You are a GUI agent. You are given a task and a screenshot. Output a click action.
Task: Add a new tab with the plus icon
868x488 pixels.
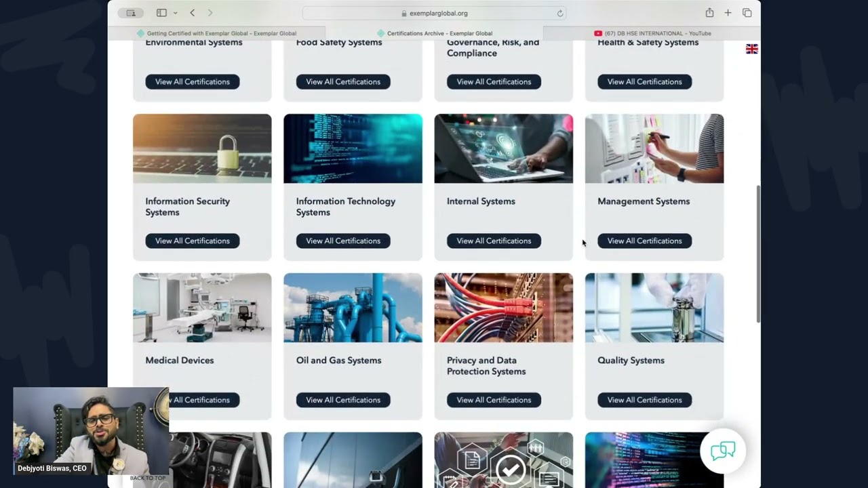pyautogui.click(x=728, y=13)
